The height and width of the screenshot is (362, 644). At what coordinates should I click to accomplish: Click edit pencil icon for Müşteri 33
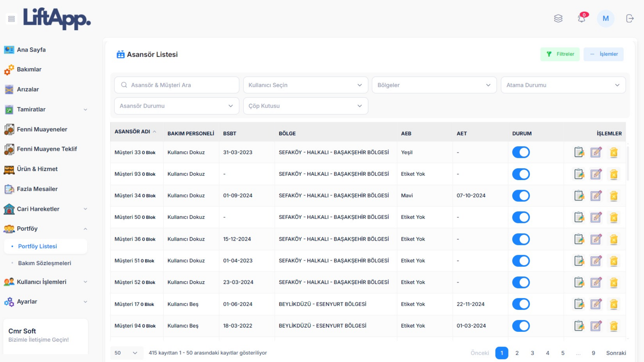596,152
